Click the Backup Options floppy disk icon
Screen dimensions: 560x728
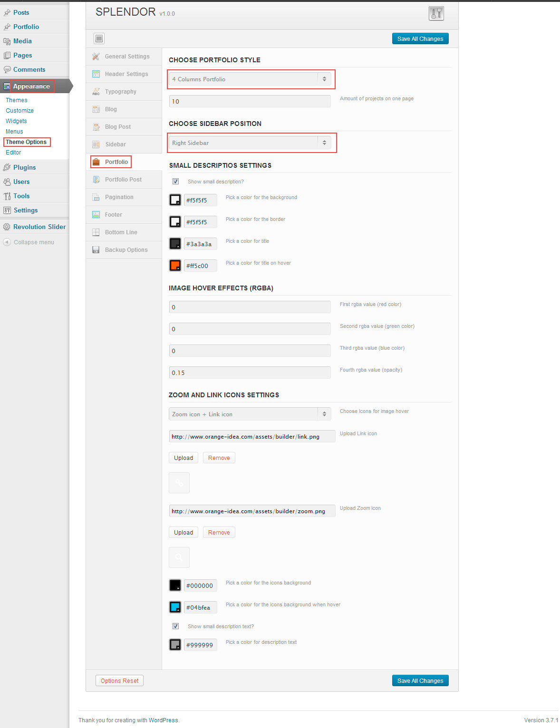point(96,250)
